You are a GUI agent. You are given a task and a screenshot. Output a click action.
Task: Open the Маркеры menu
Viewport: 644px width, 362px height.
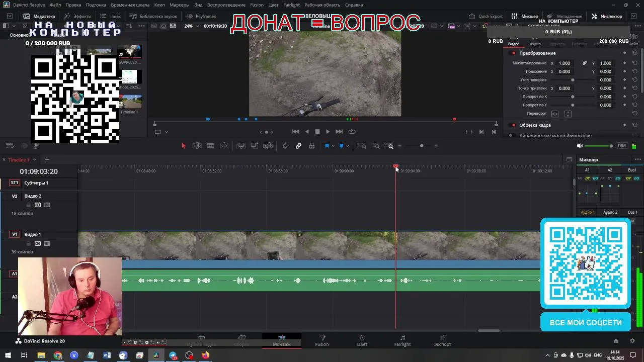(180, 5)
